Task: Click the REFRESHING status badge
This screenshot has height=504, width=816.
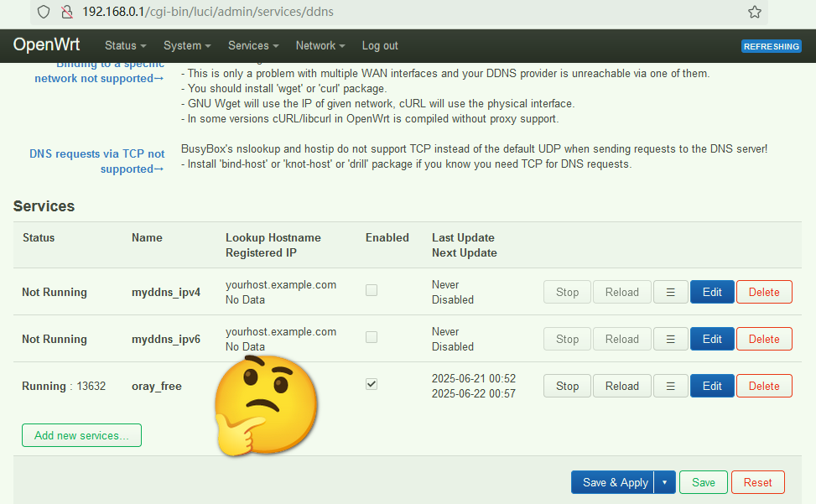Action: 771,47
